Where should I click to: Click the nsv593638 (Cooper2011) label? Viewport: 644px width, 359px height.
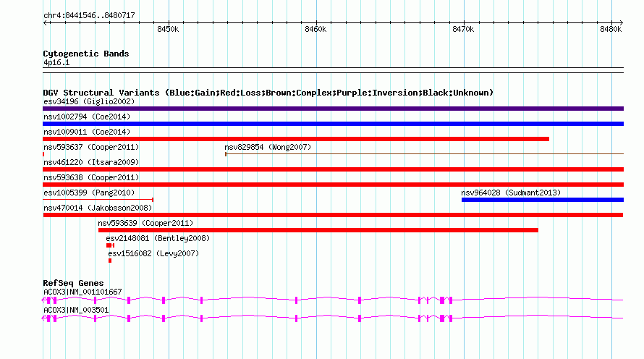coord(91,177)
